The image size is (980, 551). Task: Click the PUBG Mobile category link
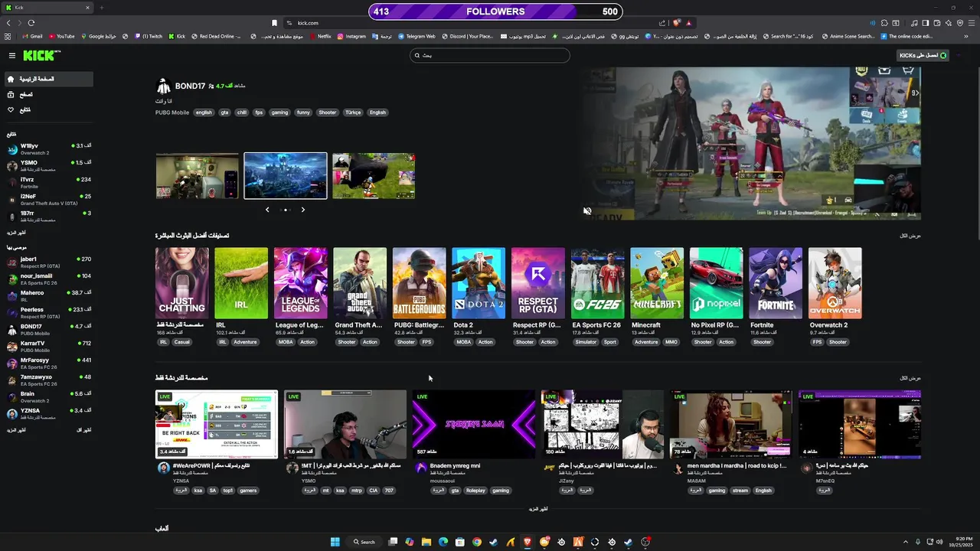click(x=172, y=112)
